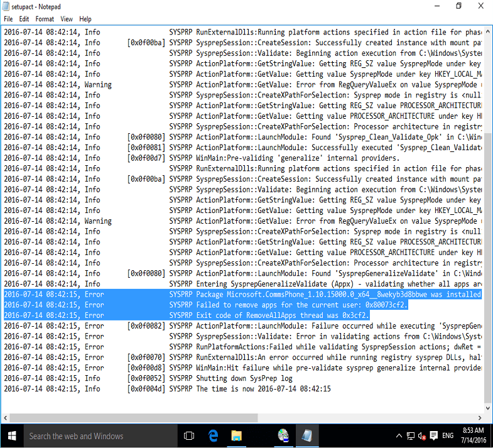Viewport: 493px width, 448px height.
Task: Click the muted volume tray icon
Action: pos(422,435)
